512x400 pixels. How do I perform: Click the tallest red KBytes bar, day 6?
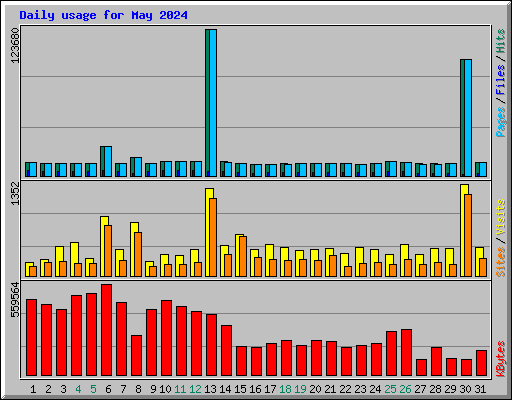[107, 330]
